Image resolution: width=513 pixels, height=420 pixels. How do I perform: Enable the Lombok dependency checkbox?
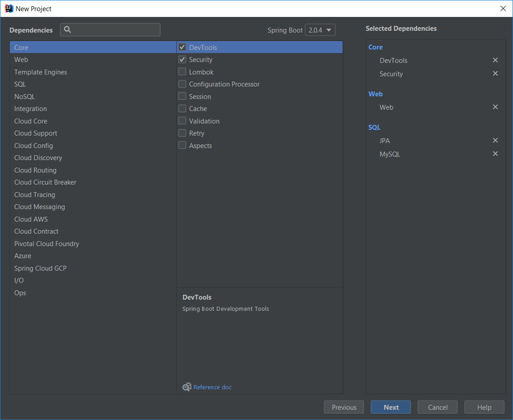[182, 72]
